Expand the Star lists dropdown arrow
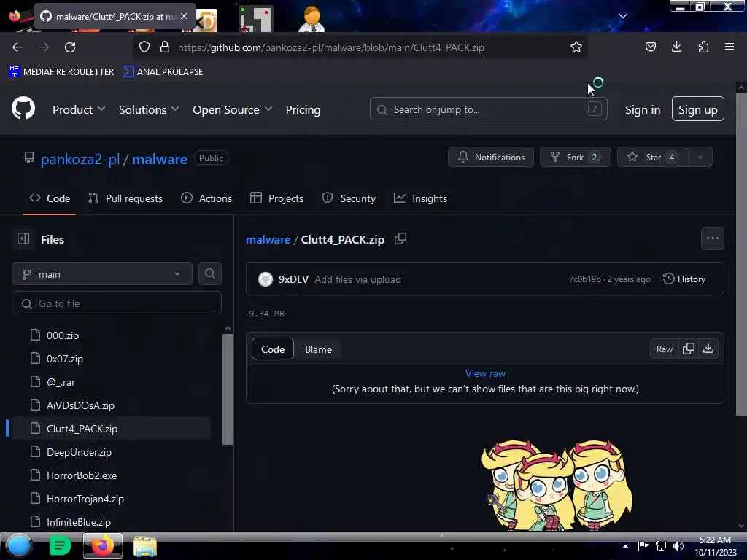747x560 pixels. (x=700, y=157)
